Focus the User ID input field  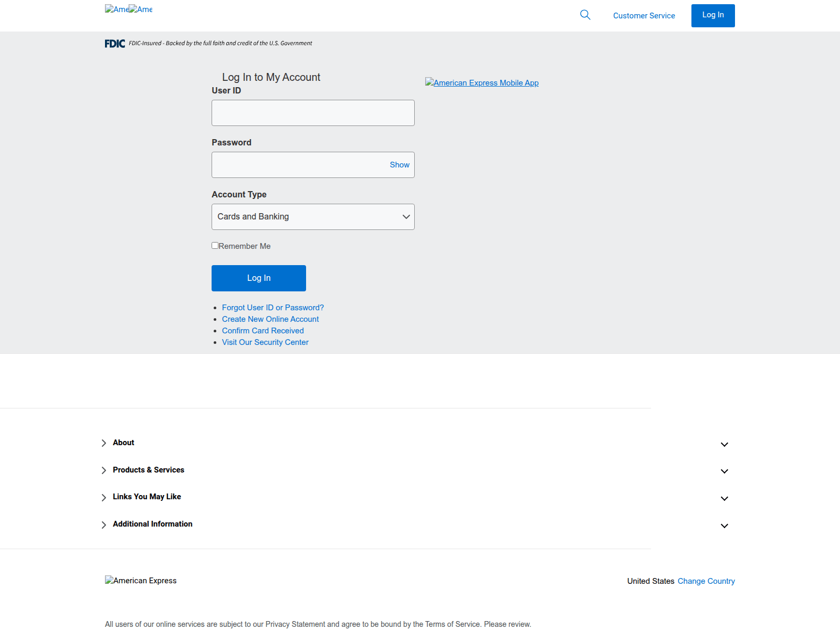coord(313,113)
